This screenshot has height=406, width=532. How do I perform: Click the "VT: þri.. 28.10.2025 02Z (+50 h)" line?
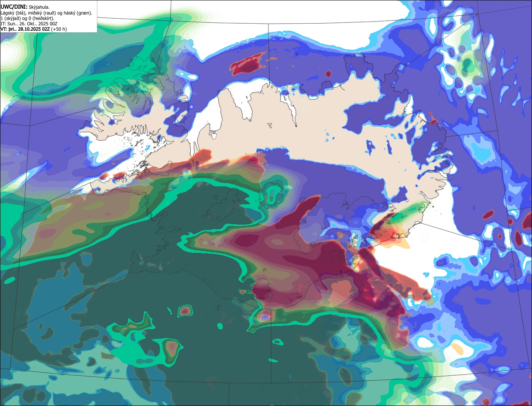pos(34,29)
